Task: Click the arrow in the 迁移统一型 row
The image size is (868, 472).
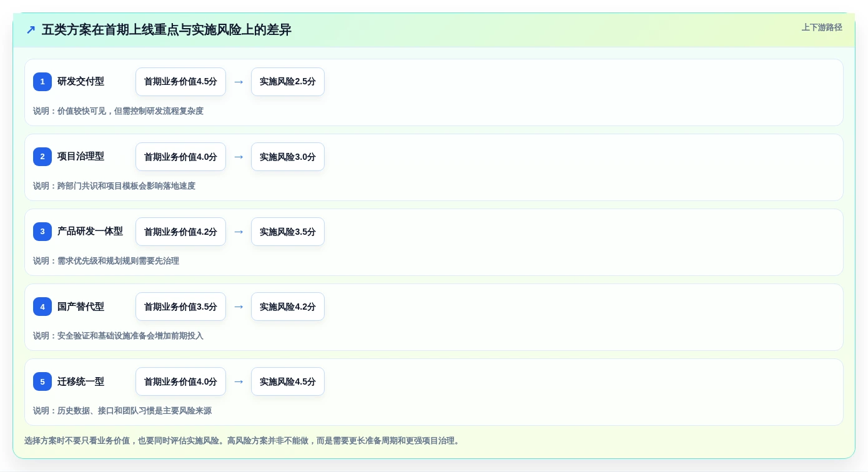Action: pyautogui.click(x=239, y=381)
